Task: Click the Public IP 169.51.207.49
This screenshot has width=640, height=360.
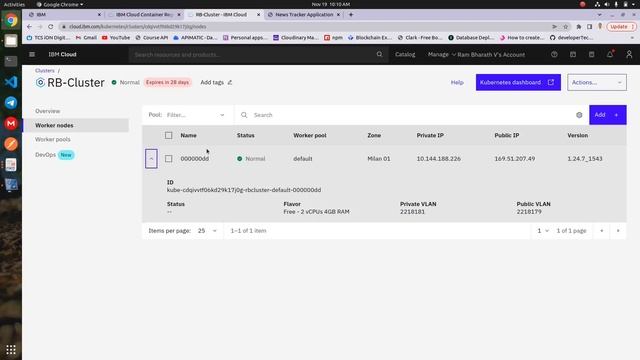Action: [514, 158]
